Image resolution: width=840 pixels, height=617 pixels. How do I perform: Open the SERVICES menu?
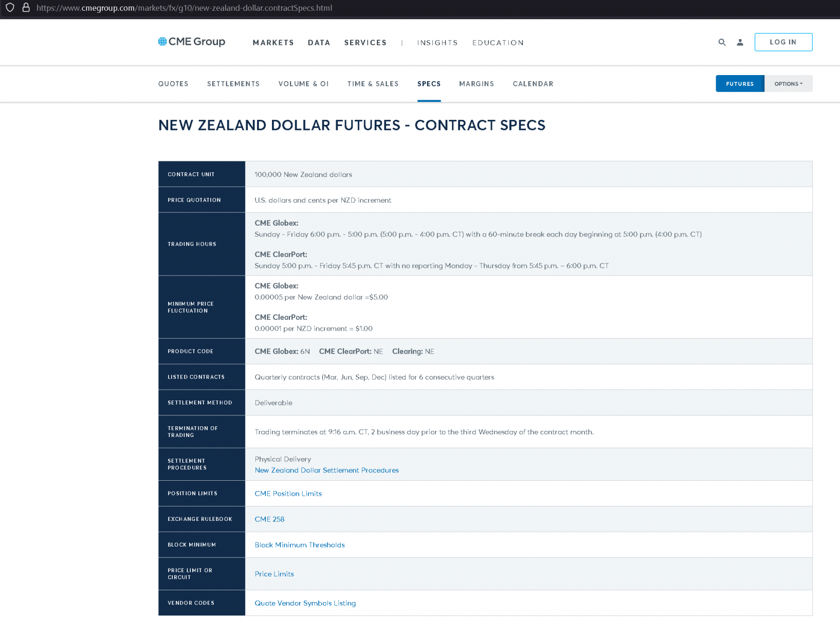365,43
